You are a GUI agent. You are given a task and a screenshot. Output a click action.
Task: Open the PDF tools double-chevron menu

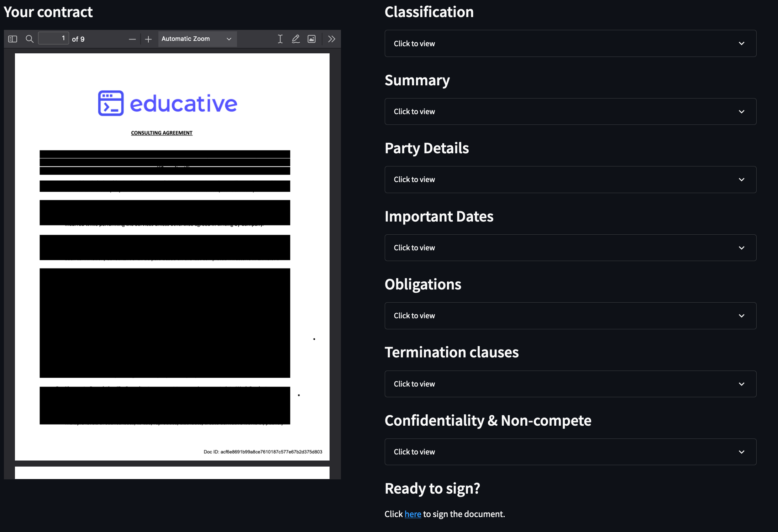point(332,39)
